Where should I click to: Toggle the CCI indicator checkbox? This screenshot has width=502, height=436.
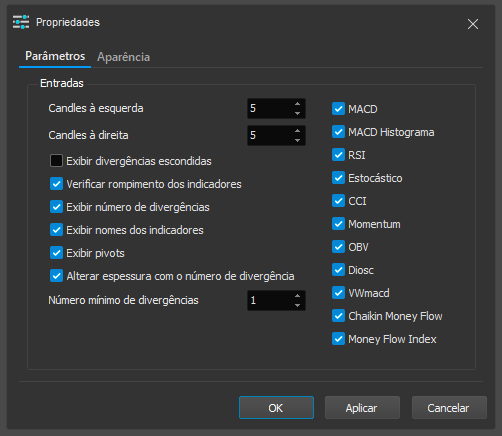338,201
